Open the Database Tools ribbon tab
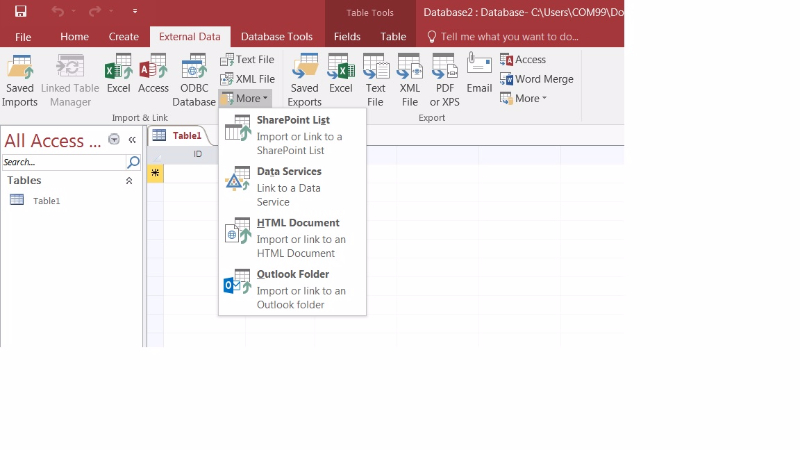Screen dimensions: 800x450 [x=277, y=37]
